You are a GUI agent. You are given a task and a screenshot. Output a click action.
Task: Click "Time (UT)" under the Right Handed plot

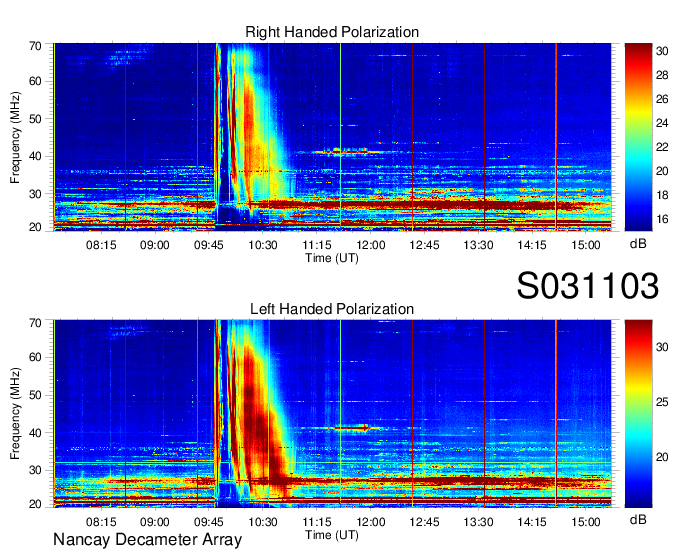pos(332,258)
